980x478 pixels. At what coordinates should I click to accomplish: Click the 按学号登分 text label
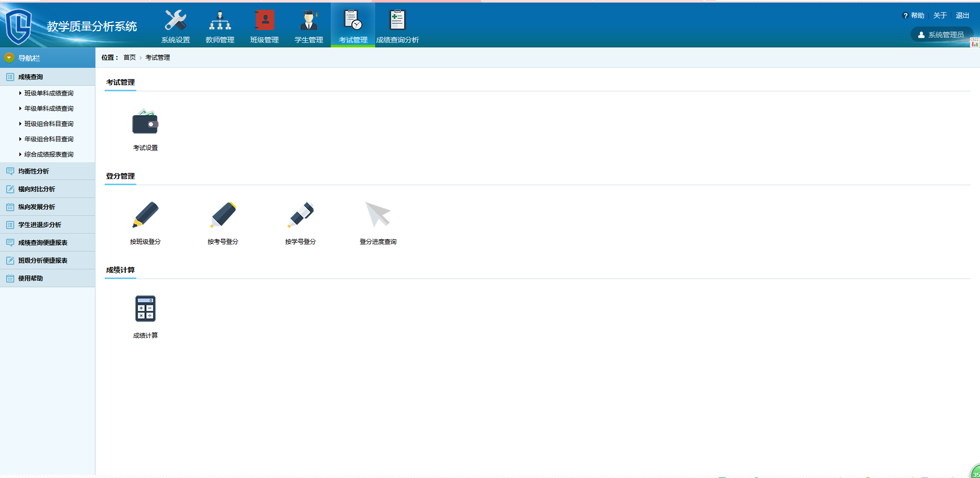point(301,242)
